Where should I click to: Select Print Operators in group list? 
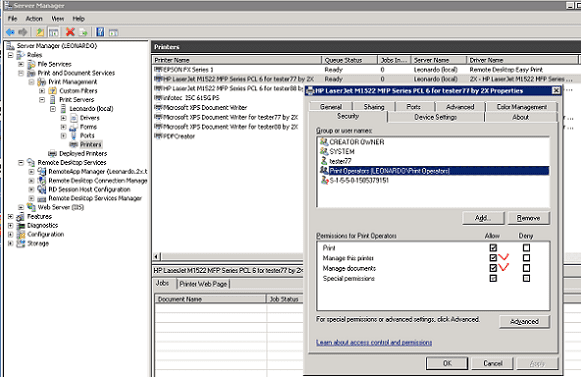click(433, 171)
